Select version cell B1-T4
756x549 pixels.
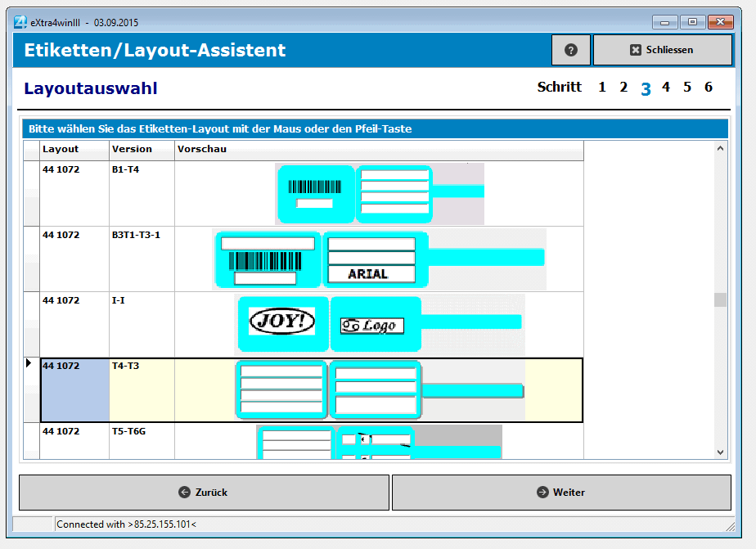(x=142, y=193)
